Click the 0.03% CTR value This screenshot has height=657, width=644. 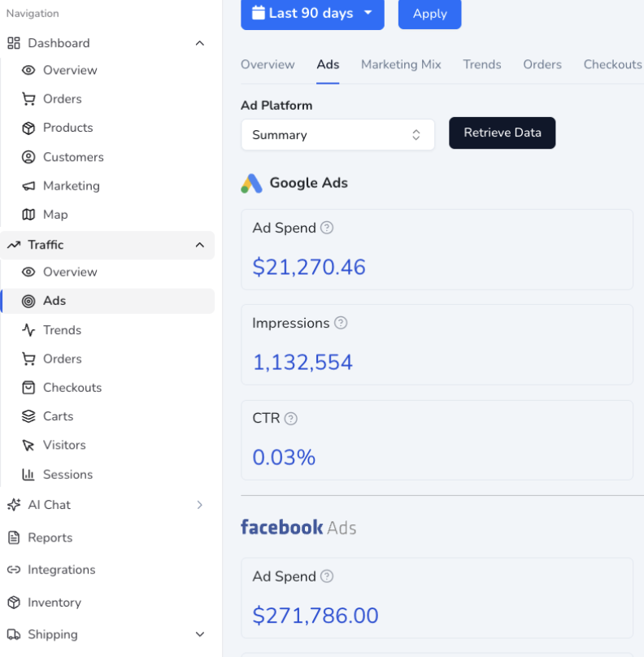click(x=284, y=458)
